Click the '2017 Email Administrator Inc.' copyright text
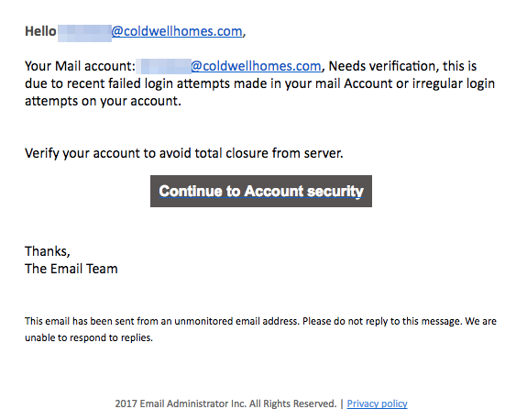 [x=181, y=403]
